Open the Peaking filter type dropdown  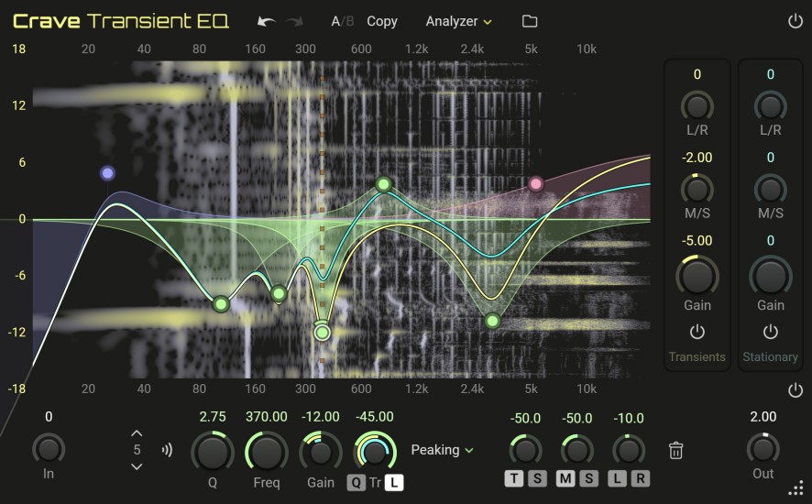coord(443,450)
